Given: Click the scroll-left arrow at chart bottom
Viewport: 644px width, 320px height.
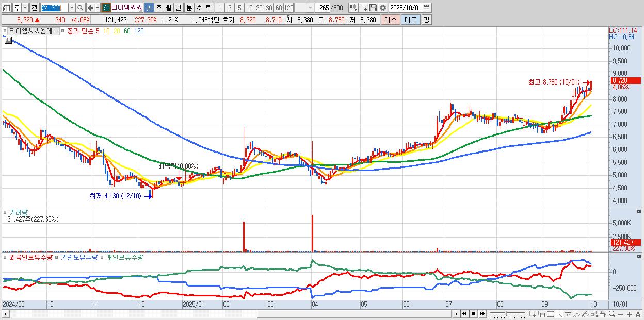Looking at the screenshot, I should (x=6, y=314).
